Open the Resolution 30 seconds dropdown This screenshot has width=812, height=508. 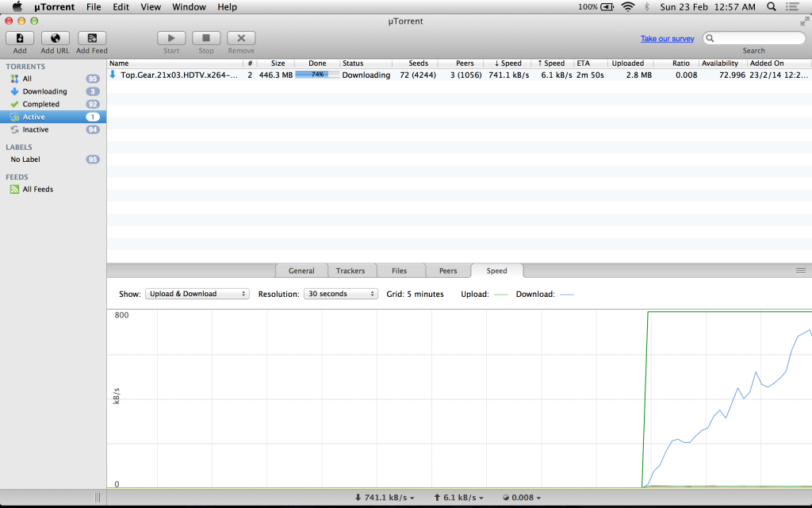pyautogui.click(x=341, y=294)
